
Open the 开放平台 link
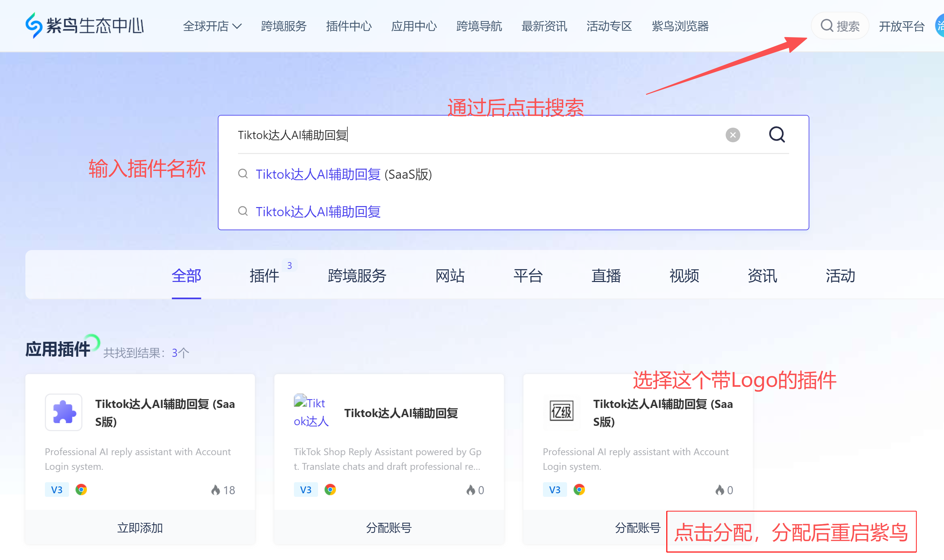point(901,26)
